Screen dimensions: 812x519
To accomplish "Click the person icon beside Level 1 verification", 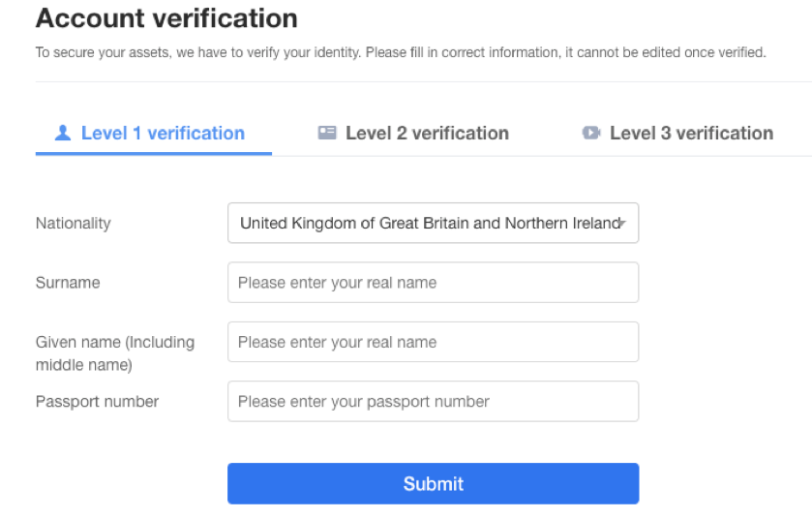I will click(x=63, y=133).
